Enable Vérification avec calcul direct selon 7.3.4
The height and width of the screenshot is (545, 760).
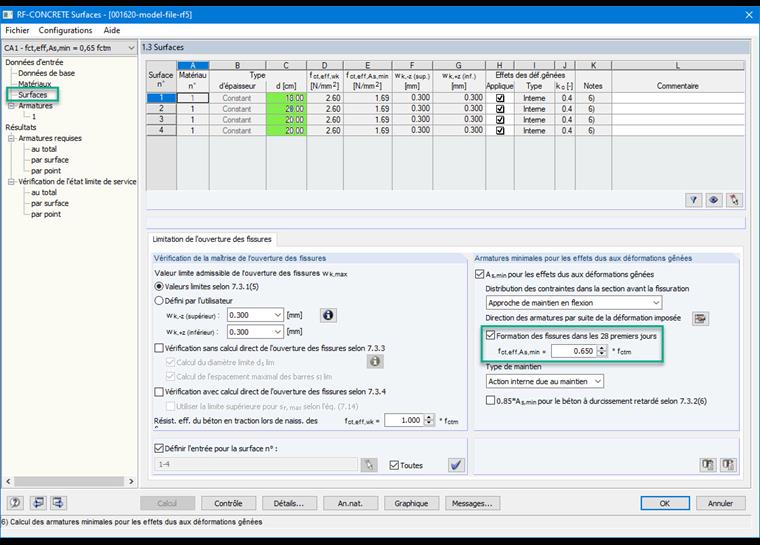pos(158,391)
